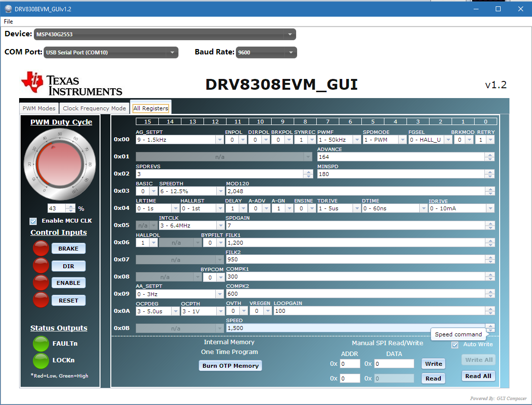Image resolution: width=532 pixels, height=405 pixels.
Task: Click the MINSPD spinner arrows
Action: point(490,174)
